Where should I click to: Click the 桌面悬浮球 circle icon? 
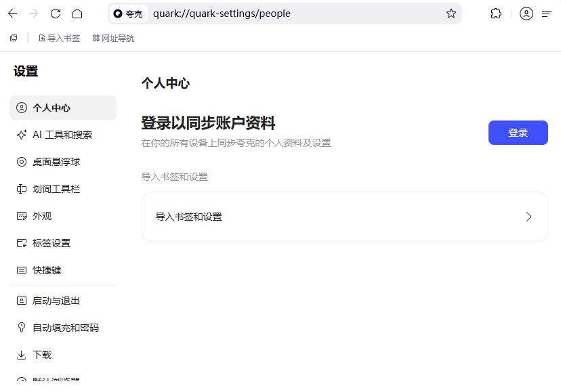pos(22,162)
